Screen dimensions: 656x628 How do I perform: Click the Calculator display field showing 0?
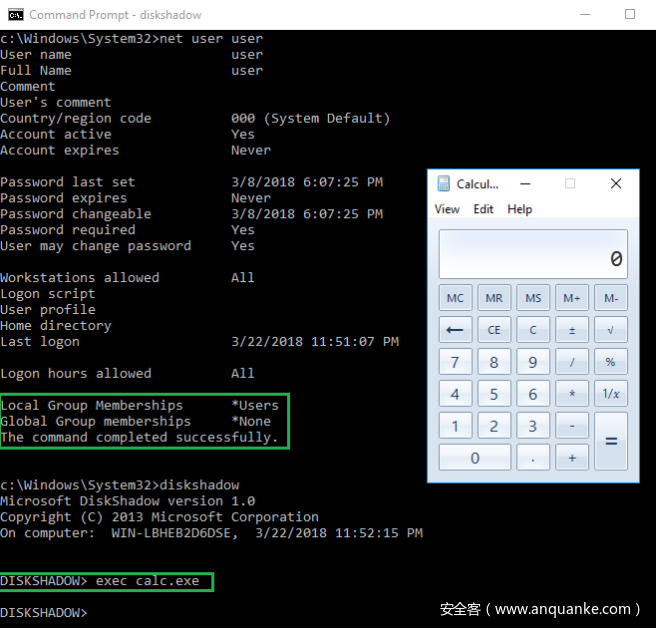(533, 254)
